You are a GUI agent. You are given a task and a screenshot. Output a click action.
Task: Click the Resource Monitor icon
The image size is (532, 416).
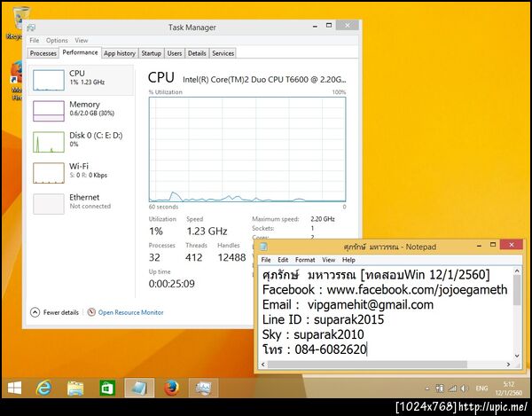91,312
